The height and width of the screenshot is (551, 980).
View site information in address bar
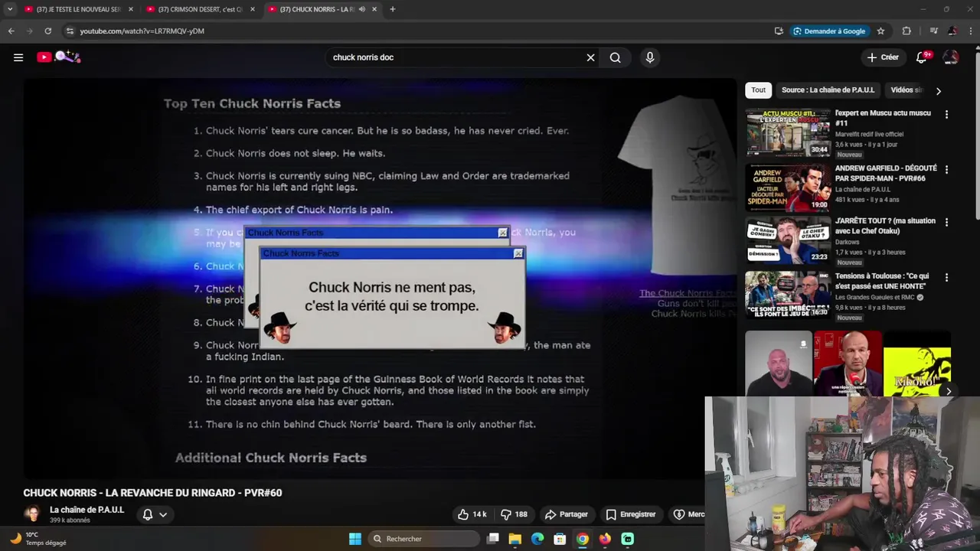tap(70, 31)
